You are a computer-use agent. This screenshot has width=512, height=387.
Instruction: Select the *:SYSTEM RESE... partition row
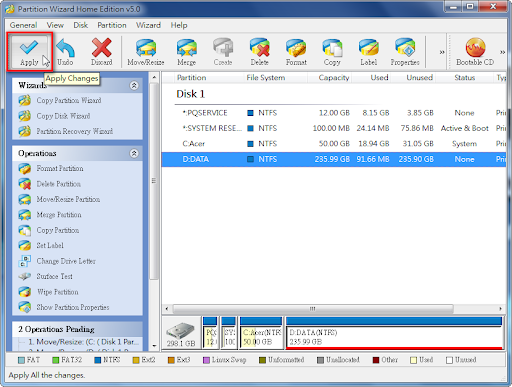click(334, 128)
